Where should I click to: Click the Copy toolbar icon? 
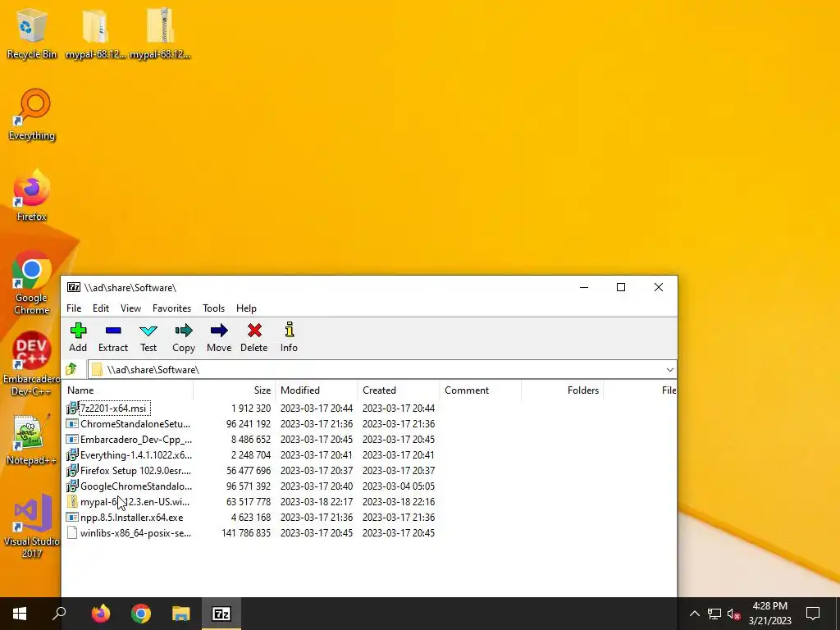click(x=184, y=337)
